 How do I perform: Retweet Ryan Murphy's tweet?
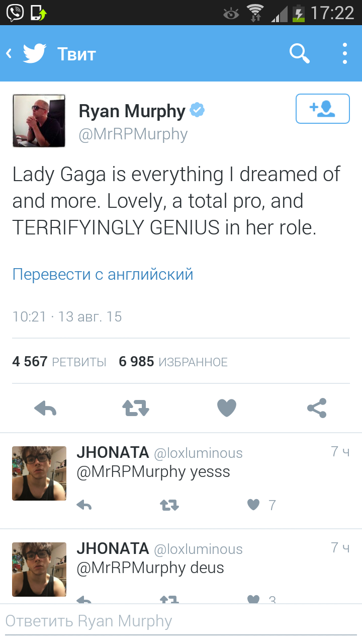point(136,409)
